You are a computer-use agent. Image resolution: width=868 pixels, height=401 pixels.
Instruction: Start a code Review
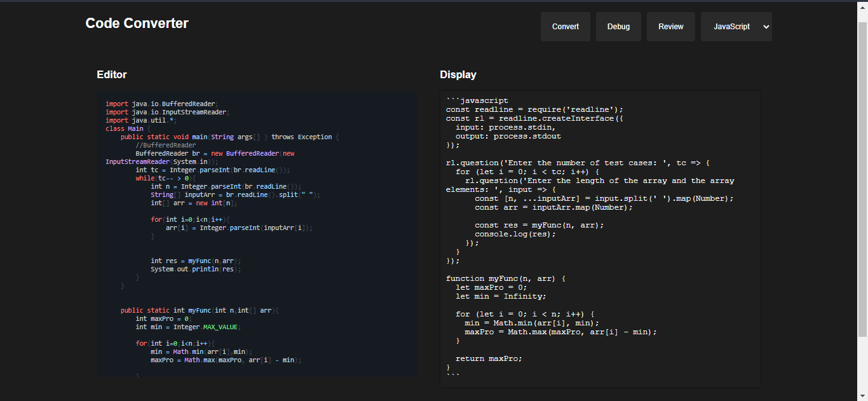click(x=670, y=27)
